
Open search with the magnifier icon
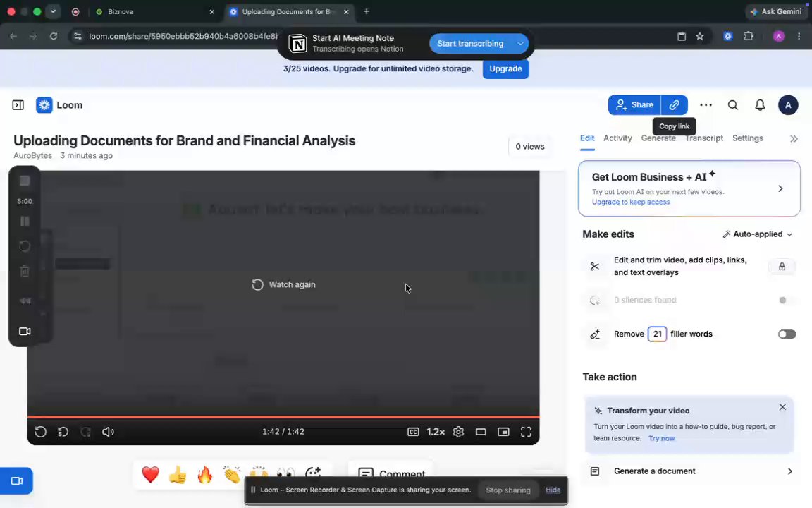click(x=733, y=105)
